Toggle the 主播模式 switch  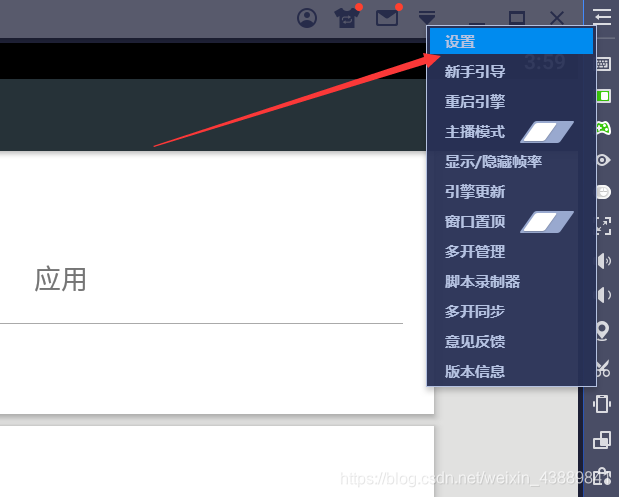547,132
